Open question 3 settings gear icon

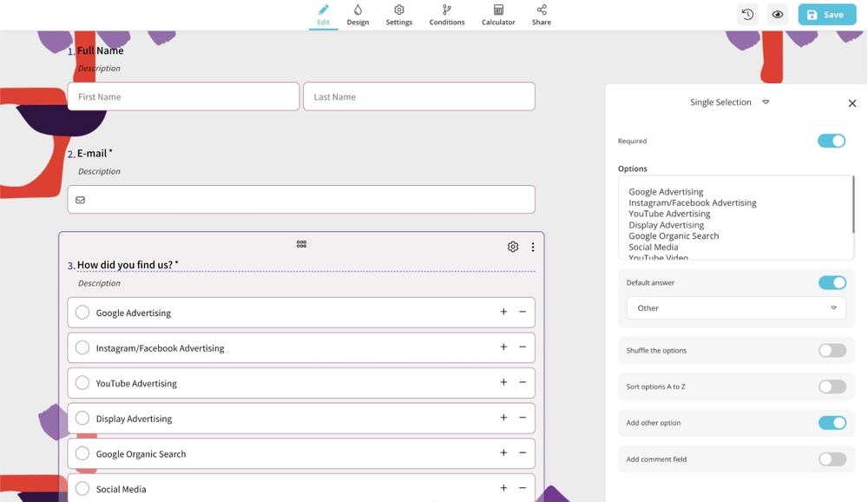[x=513, y=247]
